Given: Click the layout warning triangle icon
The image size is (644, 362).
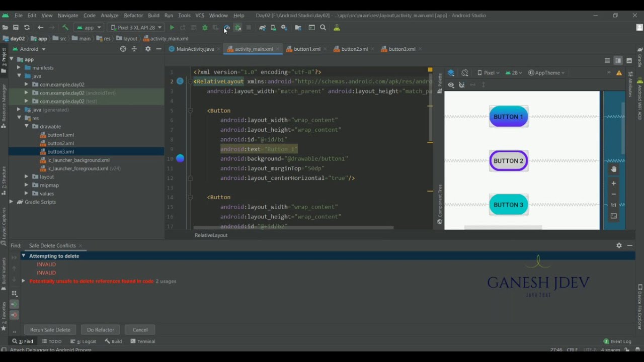Looking at the screenshot, I should tap(619, 73).
